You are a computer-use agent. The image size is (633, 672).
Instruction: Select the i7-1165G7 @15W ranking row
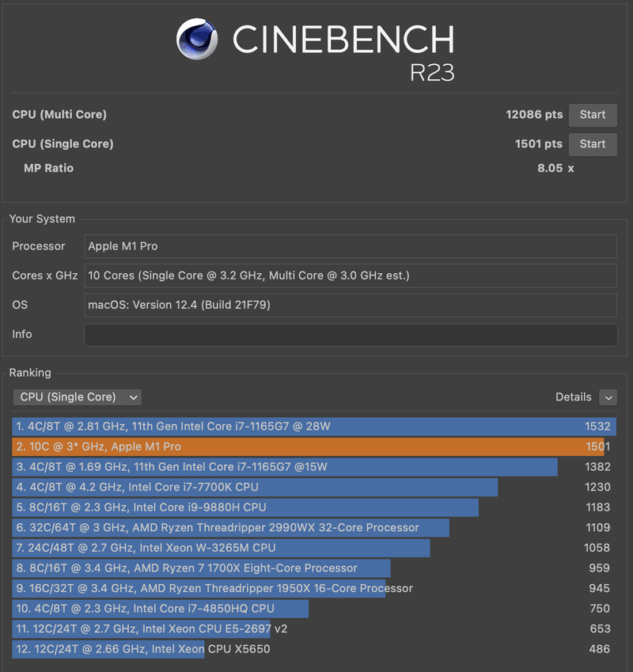[x=313, y=467]
